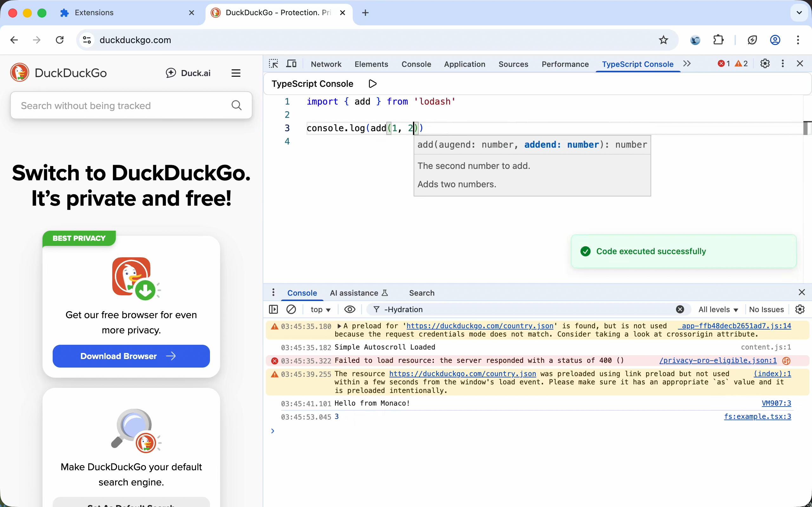Open DevTools settings gear icon
The image size is (812, 507).
click(x=765, y=64)
